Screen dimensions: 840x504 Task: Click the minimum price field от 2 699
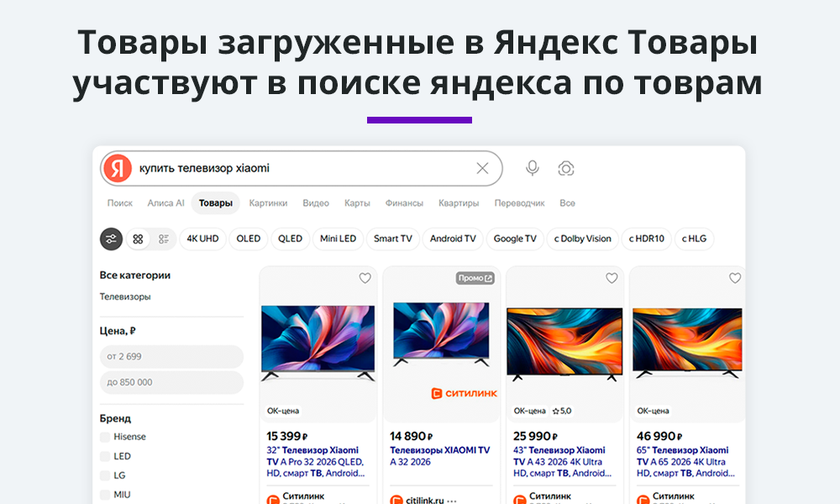pyautogui.click(x=171, y=357)
